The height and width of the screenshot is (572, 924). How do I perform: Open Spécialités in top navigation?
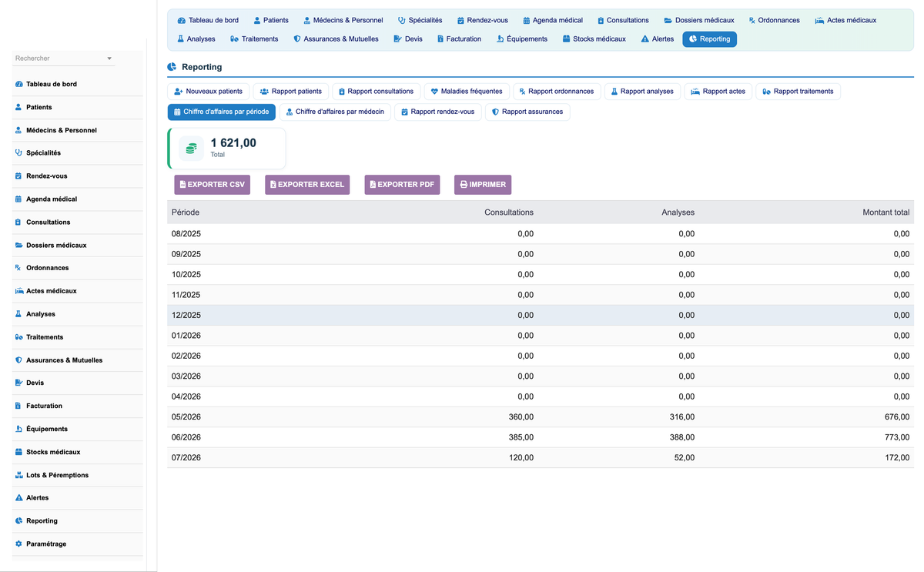click(420, 20)
